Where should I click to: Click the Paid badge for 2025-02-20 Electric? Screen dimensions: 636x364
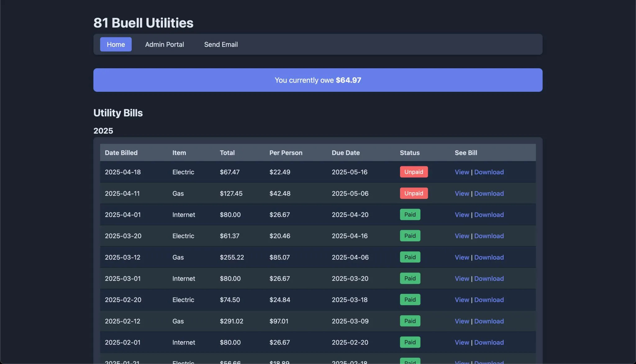click(x=410, y=300)
